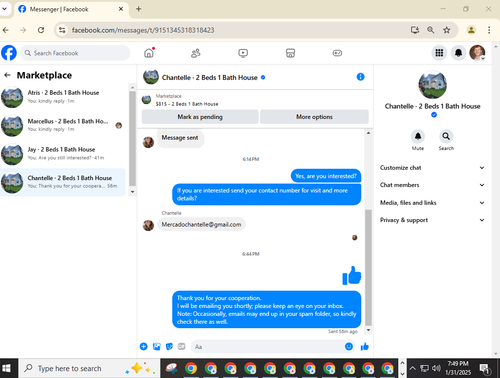
Task: Expand Media, files and links section
Action: pyautogui.click(x=432, y=203)
